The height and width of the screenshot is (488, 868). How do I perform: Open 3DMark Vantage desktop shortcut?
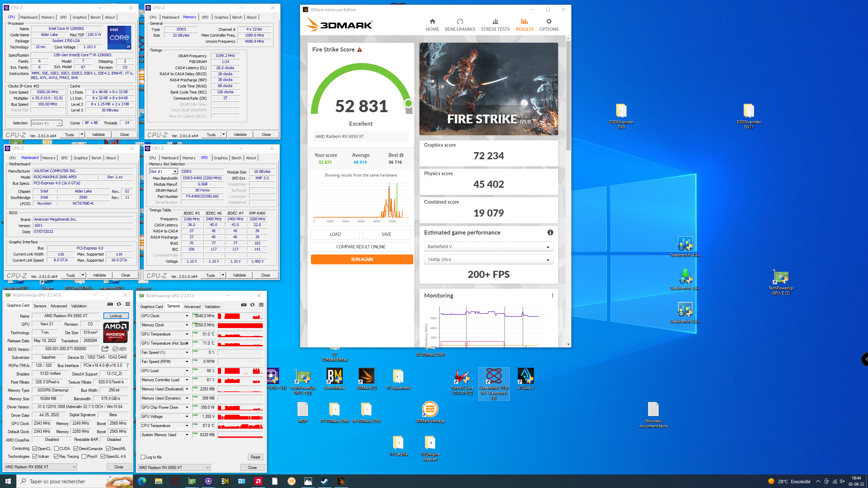point(430,412)
